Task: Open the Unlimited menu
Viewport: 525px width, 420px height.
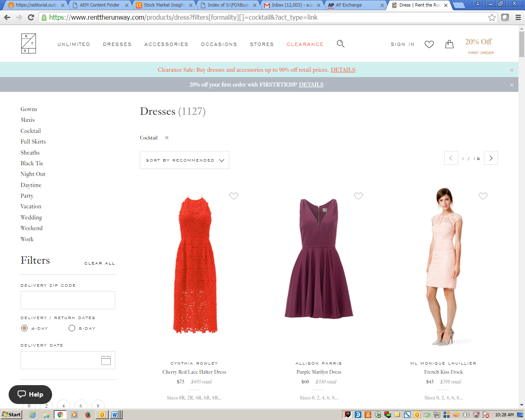Action: pos(74,44)
